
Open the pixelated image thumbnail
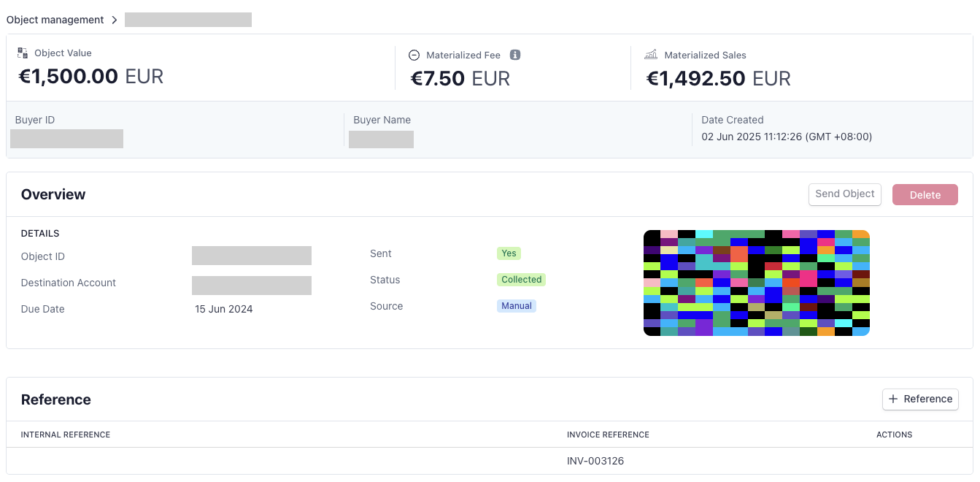(x=756, y=283)
